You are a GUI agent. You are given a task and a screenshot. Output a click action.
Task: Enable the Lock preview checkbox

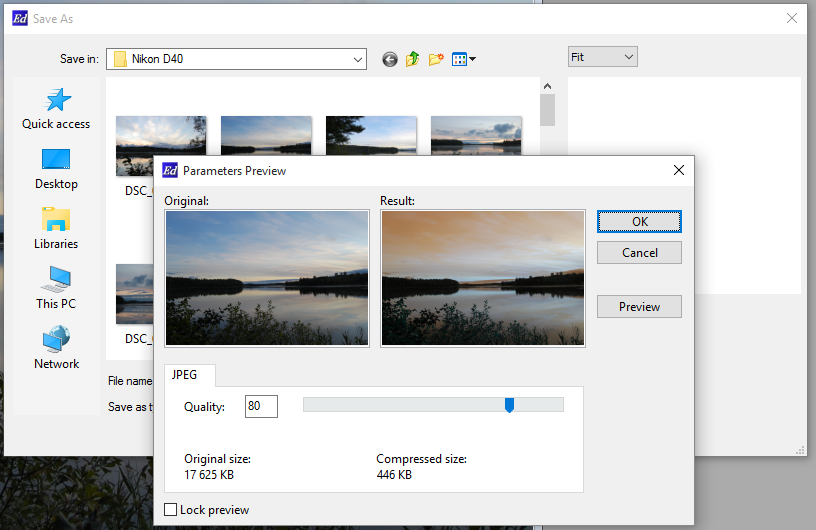pyautogui.click(x=170, y=510)
